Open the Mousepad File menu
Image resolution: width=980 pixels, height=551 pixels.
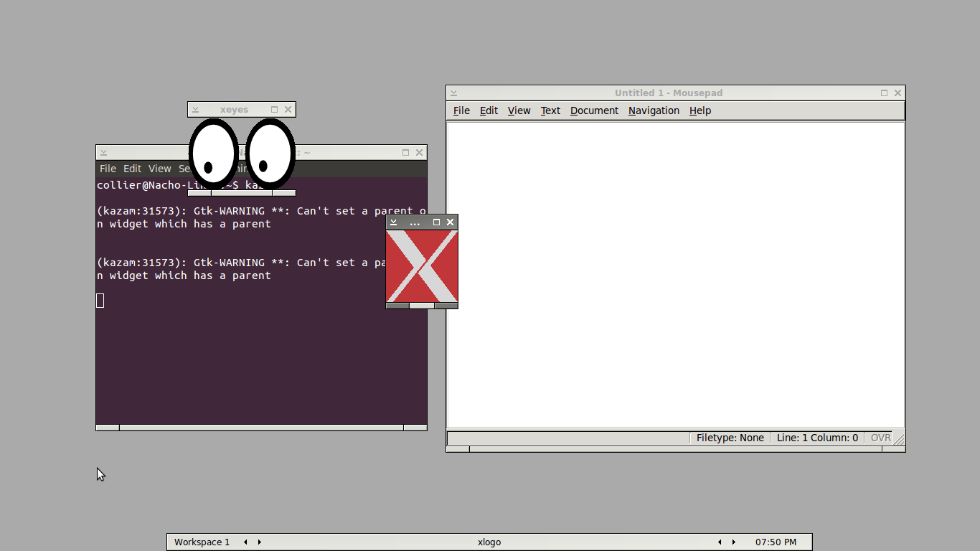(x=461, y=110)
